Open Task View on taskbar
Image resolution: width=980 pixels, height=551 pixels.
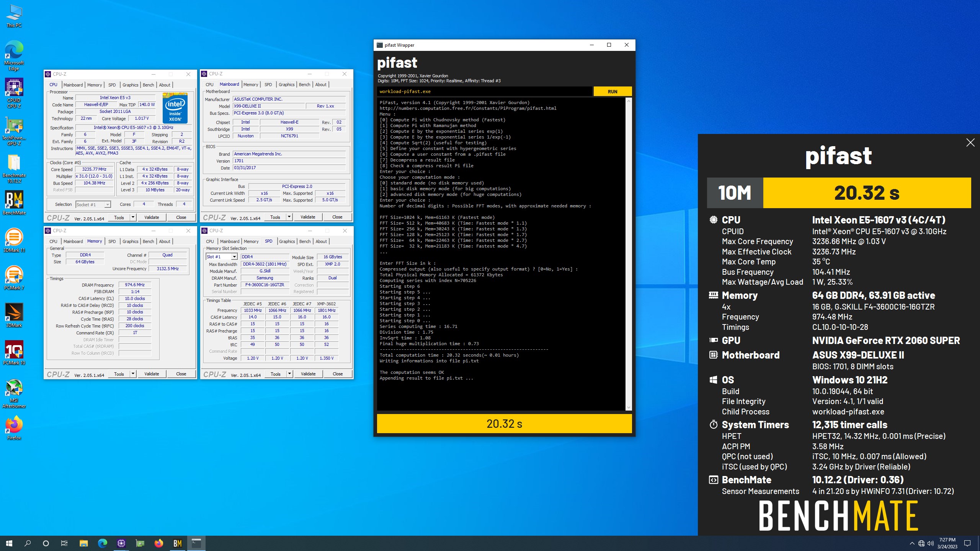coord(64,543)
